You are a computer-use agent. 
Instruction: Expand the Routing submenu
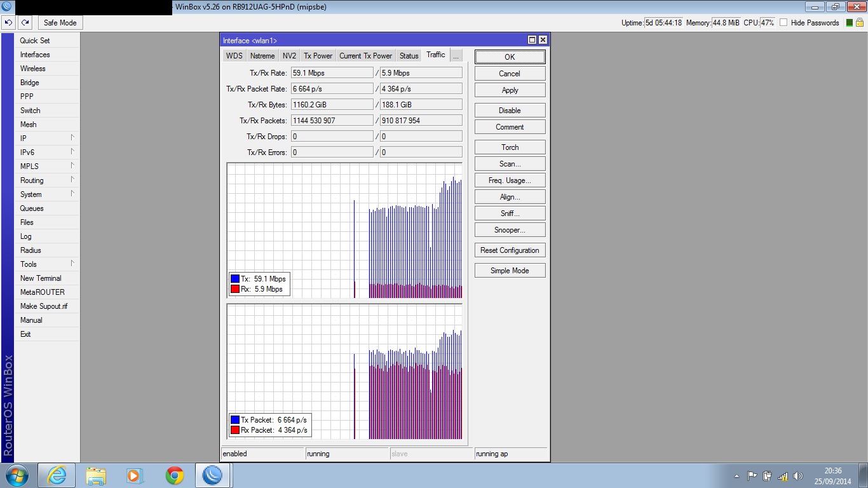click(x=48, y=180)
